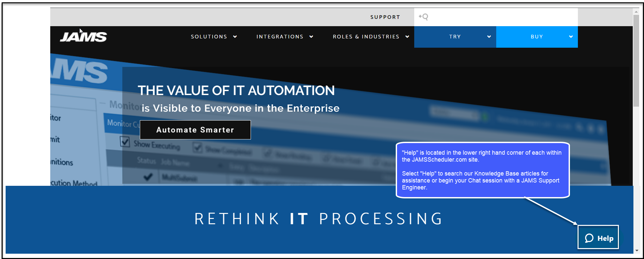Open the Help chat button

pos(598,237)
